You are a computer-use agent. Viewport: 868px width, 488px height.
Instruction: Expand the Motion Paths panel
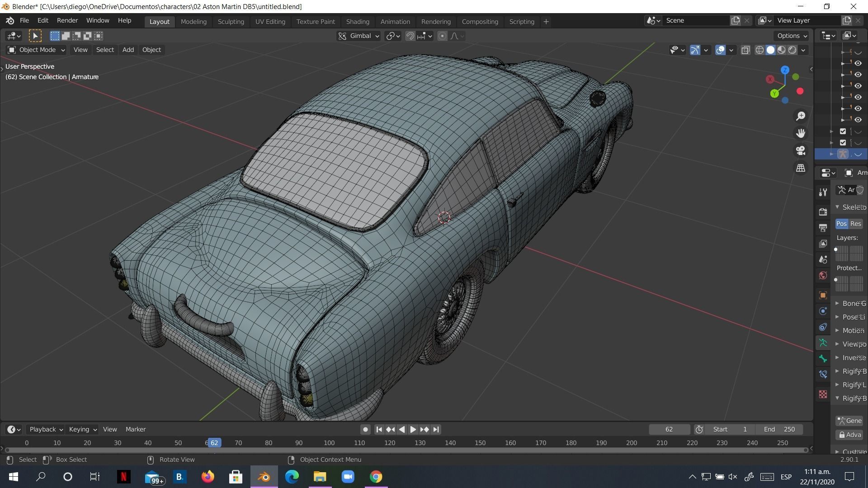tap(850, 331)
